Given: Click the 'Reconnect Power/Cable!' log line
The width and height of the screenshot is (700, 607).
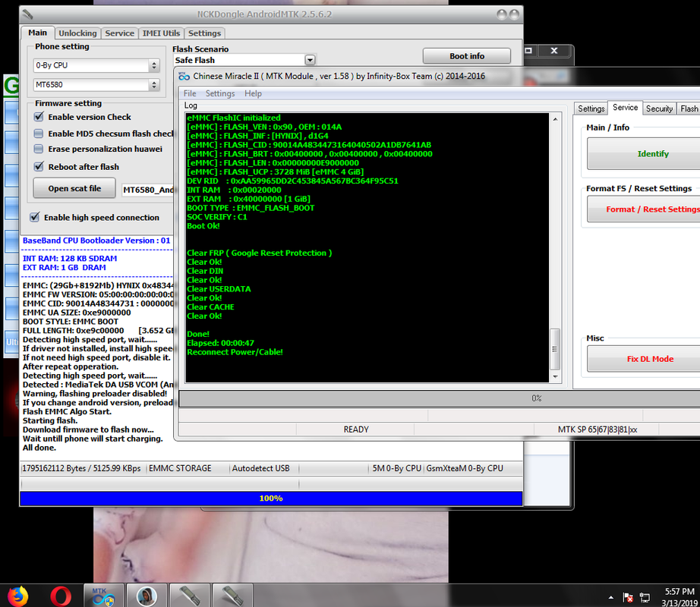Looking at the screenshot, I should 235,352.
